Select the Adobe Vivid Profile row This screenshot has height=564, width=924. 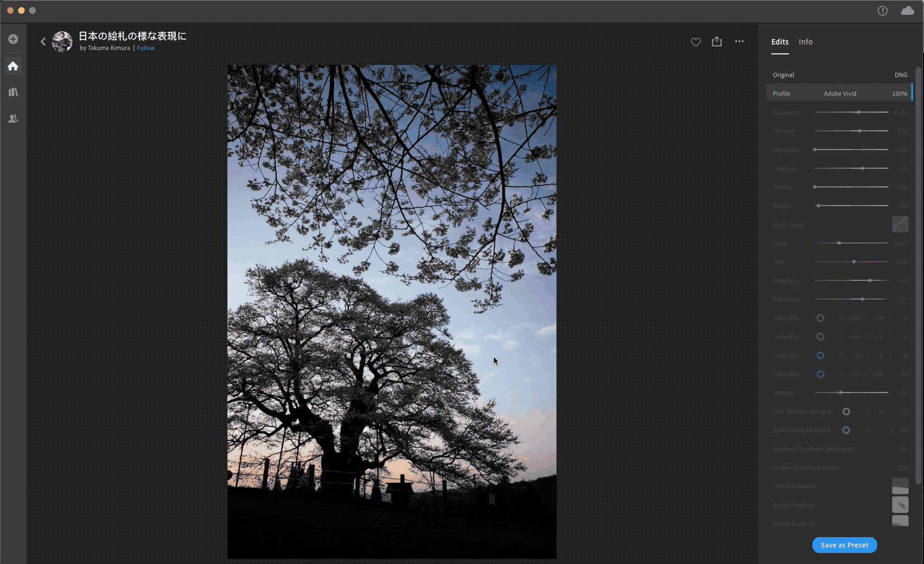pyautogui.click(x=839, y=93)
